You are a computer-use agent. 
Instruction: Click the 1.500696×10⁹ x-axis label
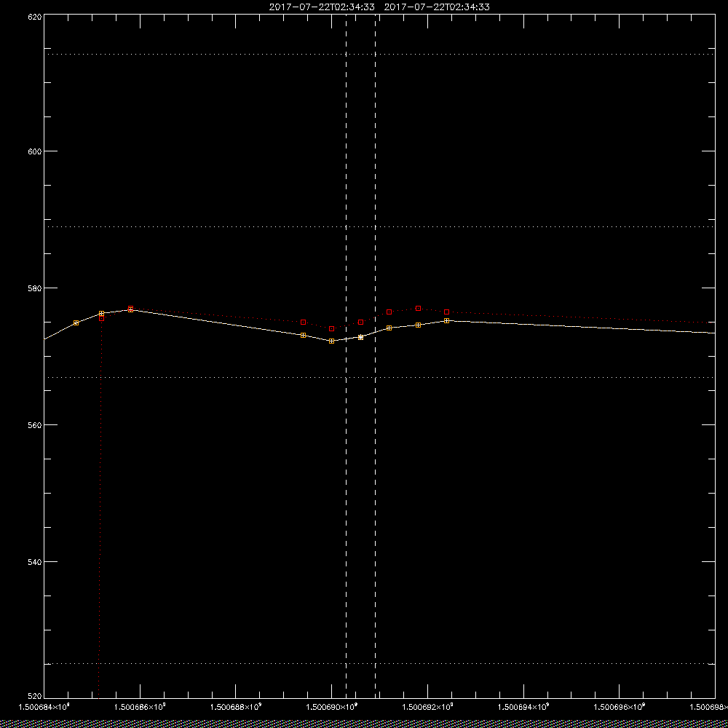620,707
